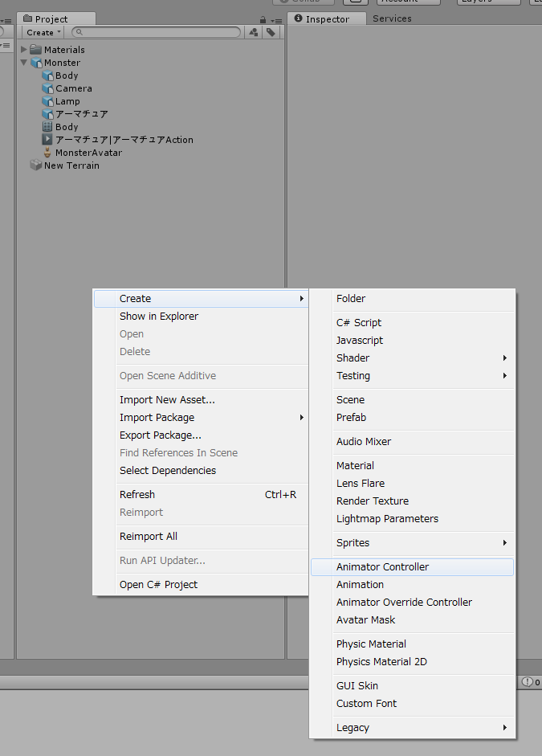Viewport: 542px width, 756px height.
Task: Expand the Legacy submenu
Action: pos(413,728)
